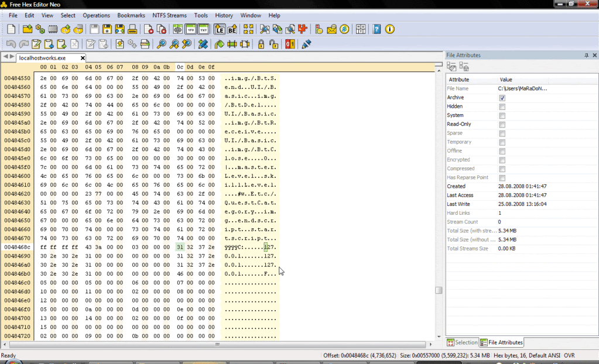Toggle the Archive attribute checkbox
599x364 pixels.
pos(502,98)
